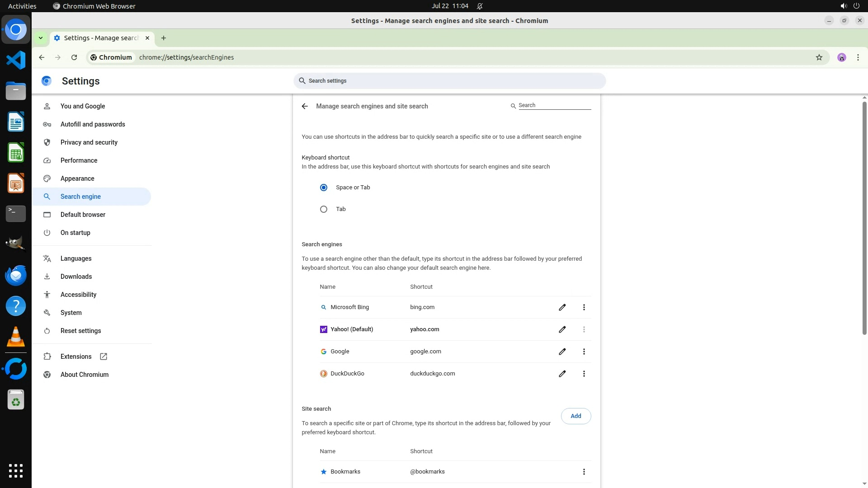Viewport: 868px width, 488px height.
Task: Go back using the arrow beside Manage search engines
Action: pyautogui.click(x=305, y=106)
